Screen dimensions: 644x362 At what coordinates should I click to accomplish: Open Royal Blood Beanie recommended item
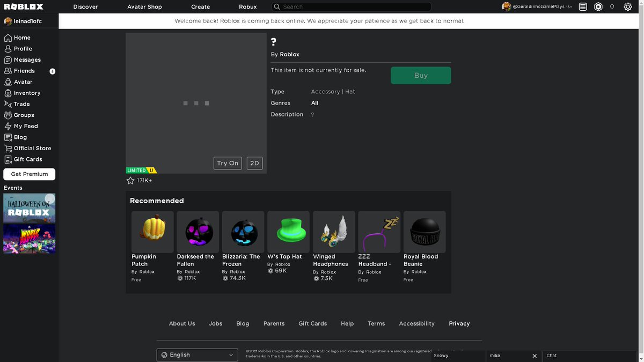[425, 232]
